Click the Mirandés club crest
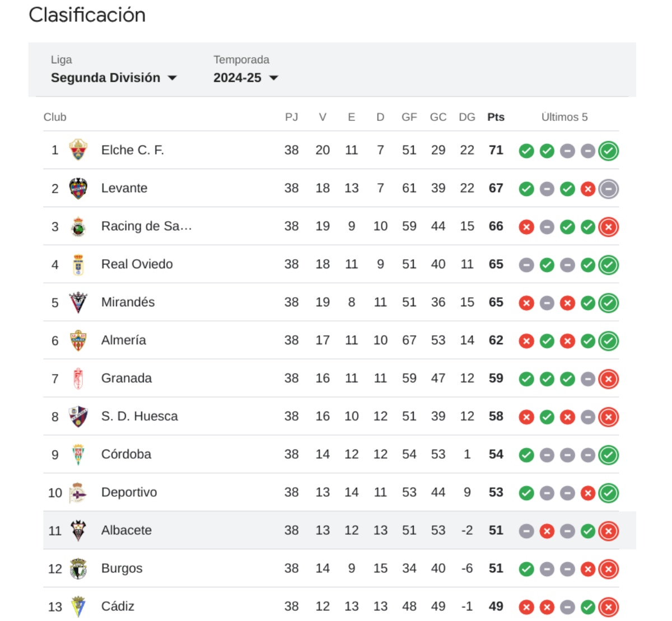 click(x=78, y=302)
